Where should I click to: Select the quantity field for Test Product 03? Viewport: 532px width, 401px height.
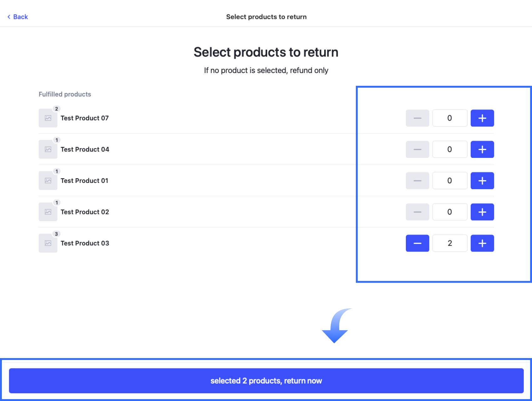tap(450, 243)
